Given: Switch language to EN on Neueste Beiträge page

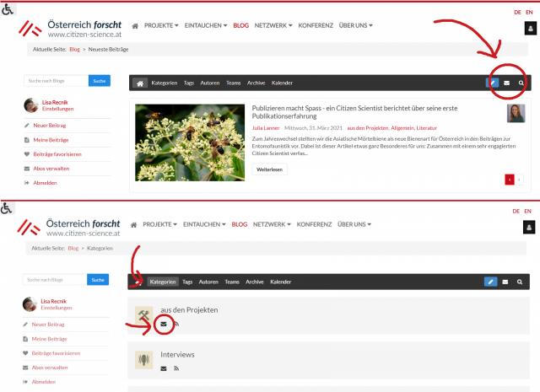Looking at the screenshot, I should (x=529, y=13).
